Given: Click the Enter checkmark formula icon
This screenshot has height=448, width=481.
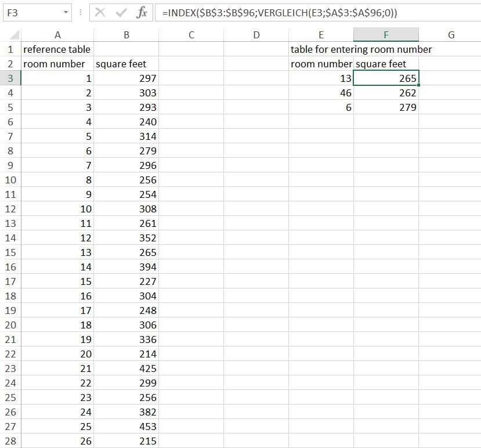Looking at the screenshot, I should (121, 13).
